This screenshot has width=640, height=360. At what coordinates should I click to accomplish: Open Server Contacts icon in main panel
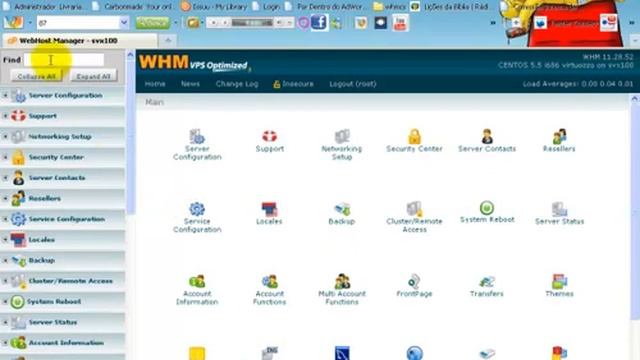487,136
